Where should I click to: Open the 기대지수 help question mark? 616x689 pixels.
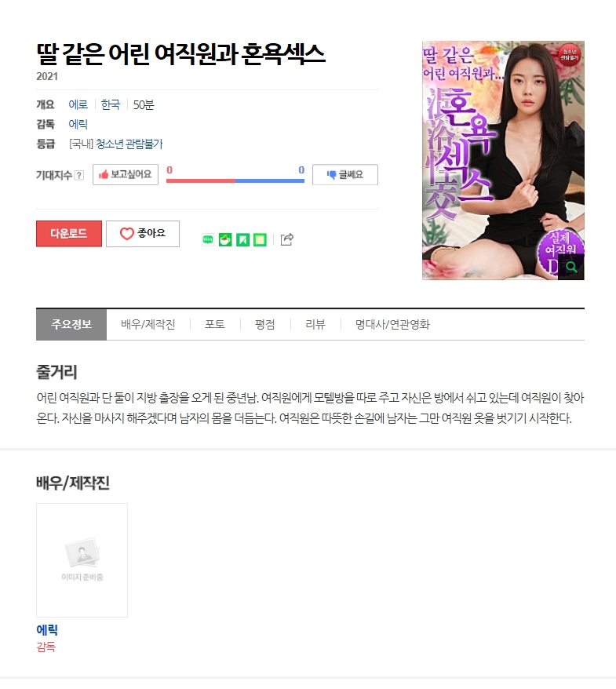(x=79, y=175)
